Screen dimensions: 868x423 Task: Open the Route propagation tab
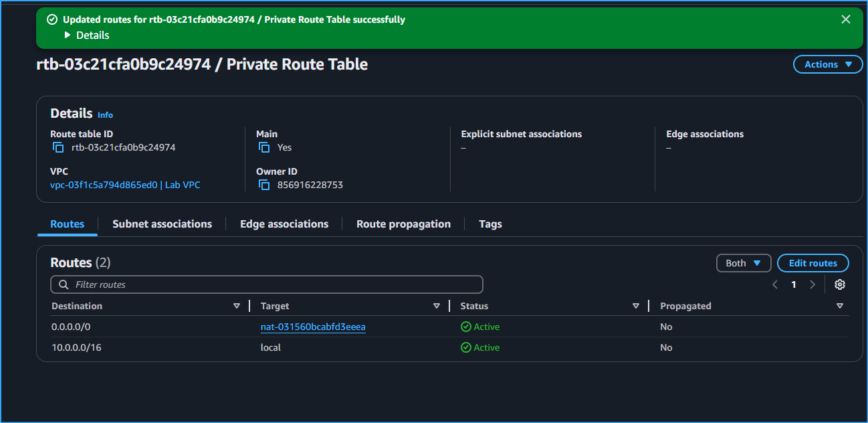coord(403,224)
